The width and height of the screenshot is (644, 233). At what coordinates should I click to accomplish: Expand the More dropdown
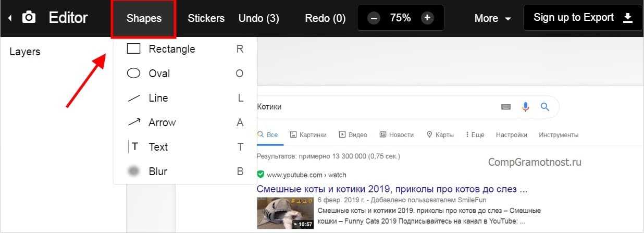click(x=492, y=18)
